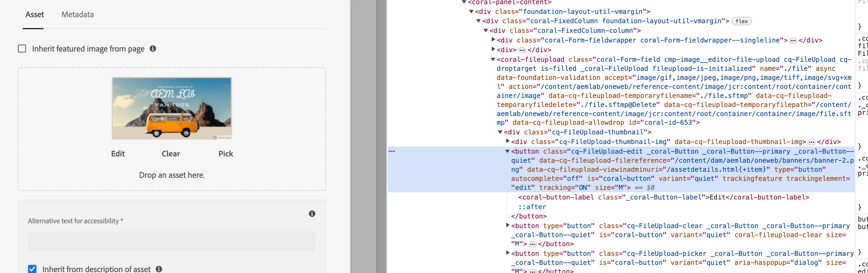Switch to the Asset tab
This screenshot has height=273, width=868.
pyautogui.click(x=35, y=14)
